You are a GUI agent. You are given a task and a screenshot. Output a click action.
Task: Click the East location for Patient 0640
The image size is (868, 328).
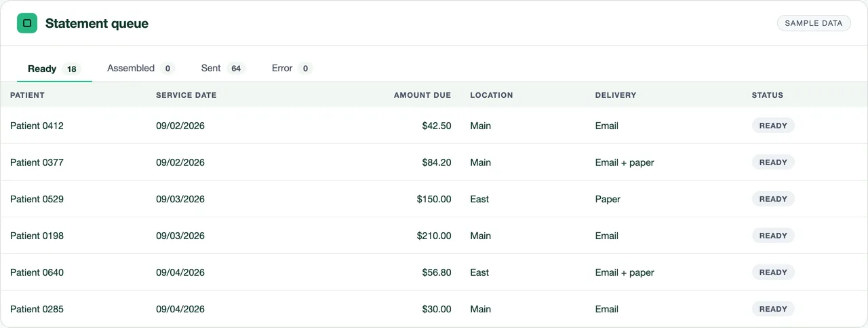tap(479, 272)
